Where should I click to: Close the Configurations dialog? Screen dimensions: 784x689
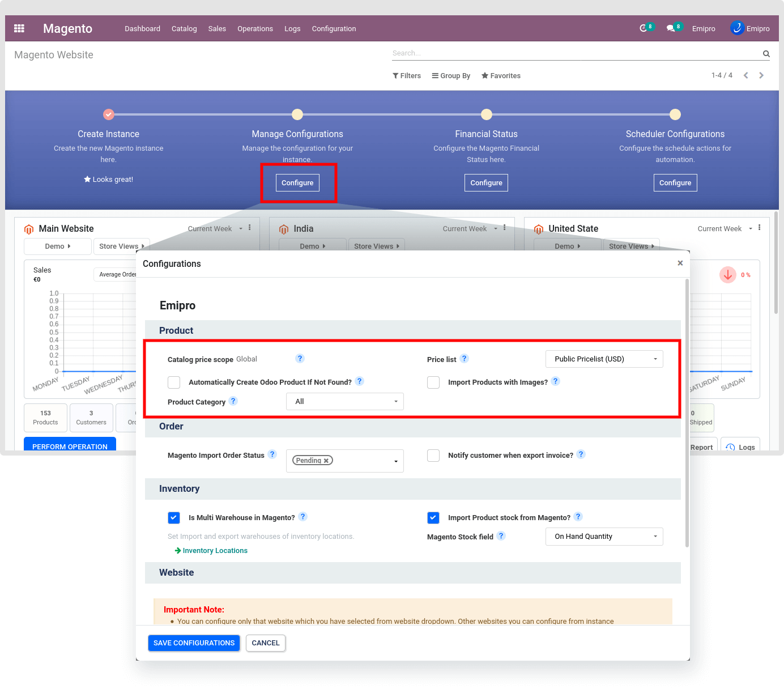(680, 263)
